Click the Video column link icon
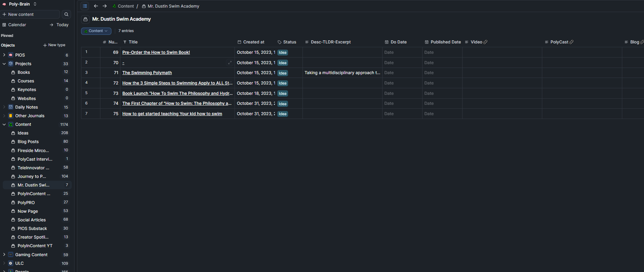Image resolution: width=644 pixels, height=272 pixels. 485,42
